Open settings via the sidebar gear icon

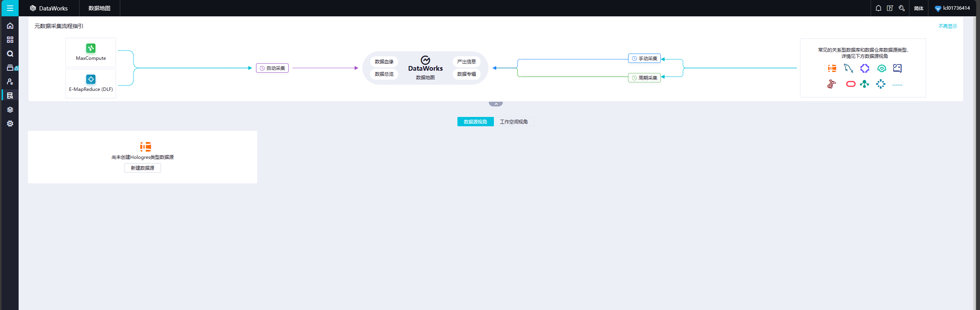click(10, 124)
